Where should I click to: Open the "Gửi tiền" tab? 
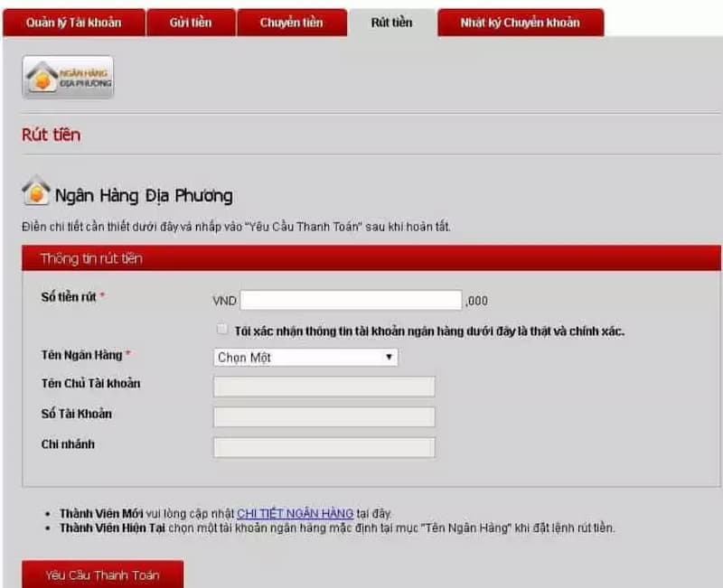192,23
